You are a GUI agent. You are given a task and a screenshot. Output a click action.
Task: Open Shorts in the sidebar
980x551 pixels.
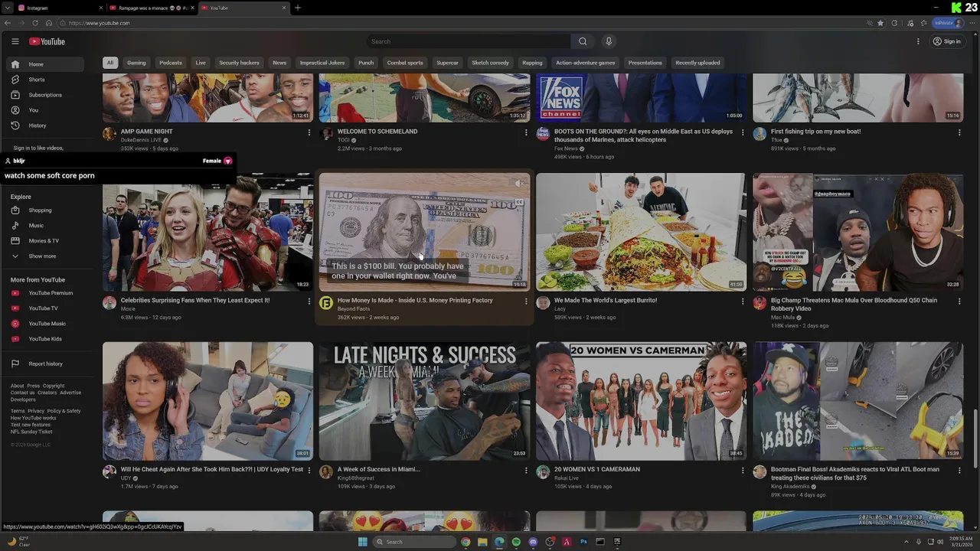[45, 80]
